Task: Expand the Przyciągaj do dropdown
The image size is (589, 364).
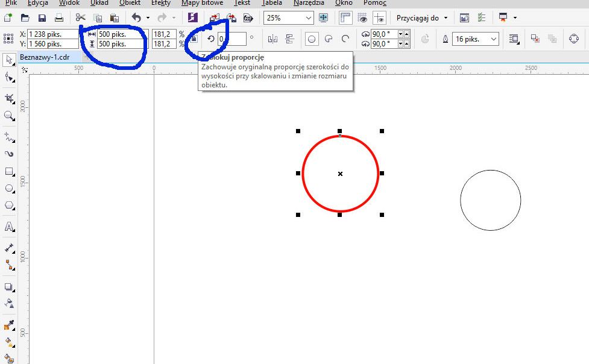Action: point(447,18)
